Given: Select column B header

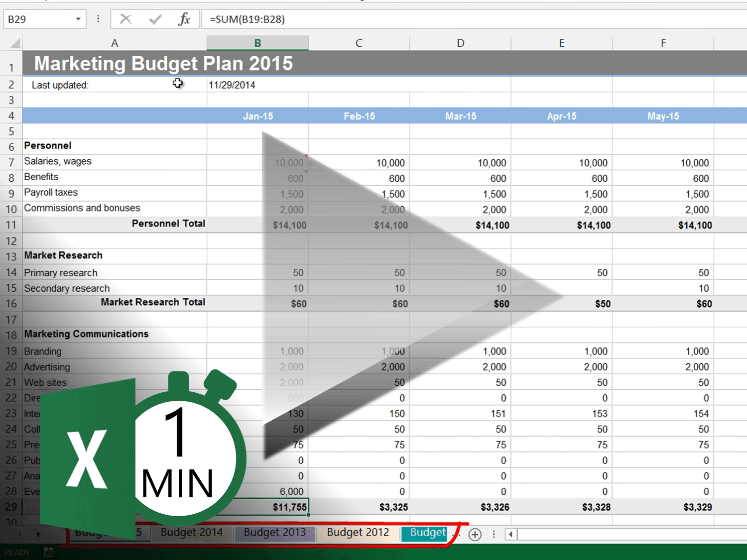Looking at the screenshot, I should coord(257,43).
